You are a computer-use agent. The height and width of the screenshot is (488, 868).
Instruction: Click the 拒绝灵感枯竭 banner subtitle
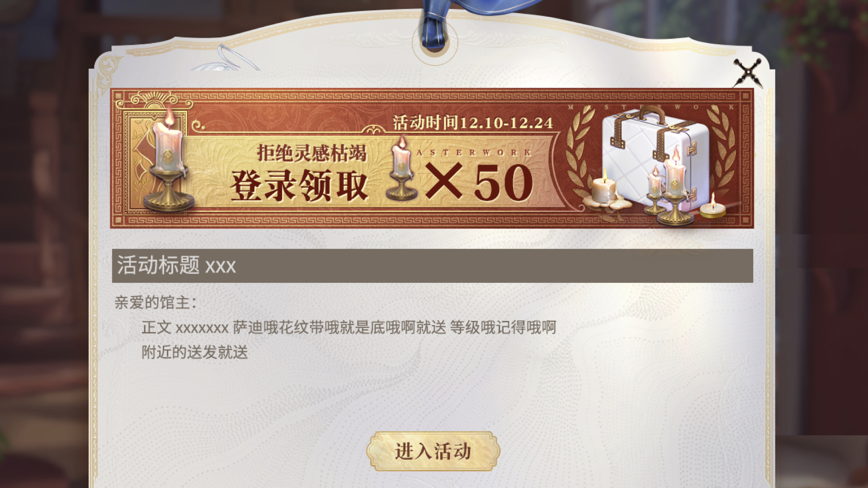click(311, 153)
